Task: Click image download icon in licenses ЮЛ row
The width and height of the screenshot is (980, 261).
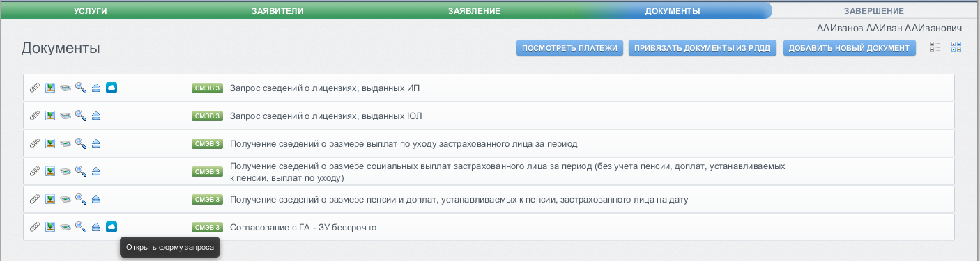Action: click(50, 116)
